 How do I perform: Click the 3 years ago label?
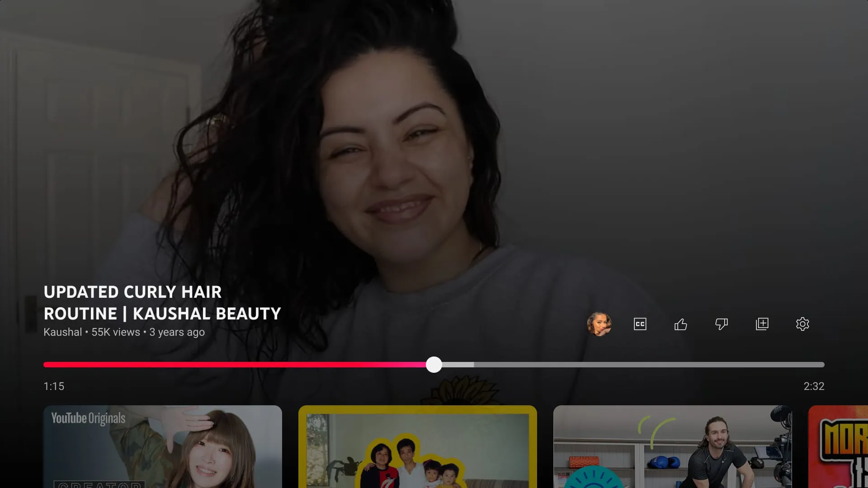176,332
